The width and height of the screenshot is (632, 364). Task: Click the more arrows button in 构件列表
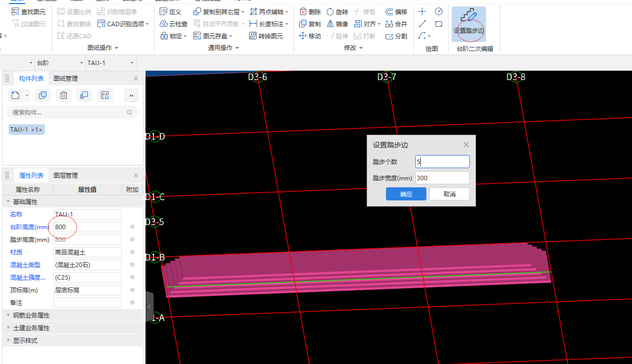[x=131, y=95]
